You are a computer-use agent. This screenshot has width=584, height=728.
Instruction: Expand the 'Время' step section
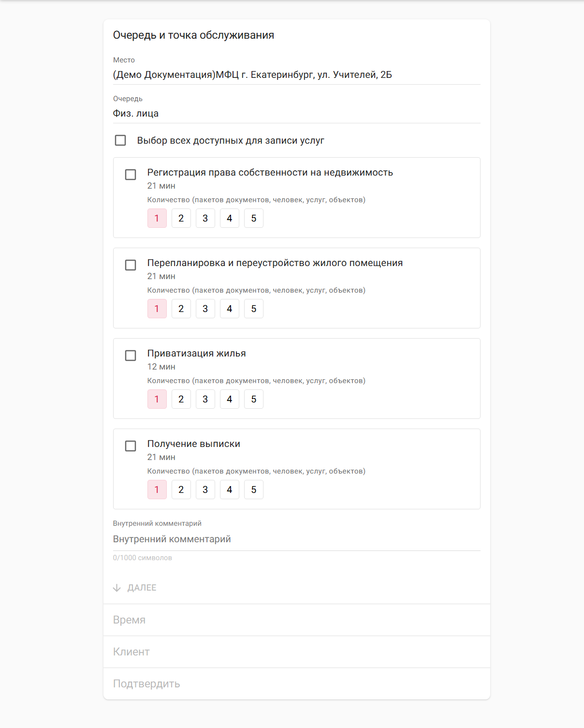point(297,620)
